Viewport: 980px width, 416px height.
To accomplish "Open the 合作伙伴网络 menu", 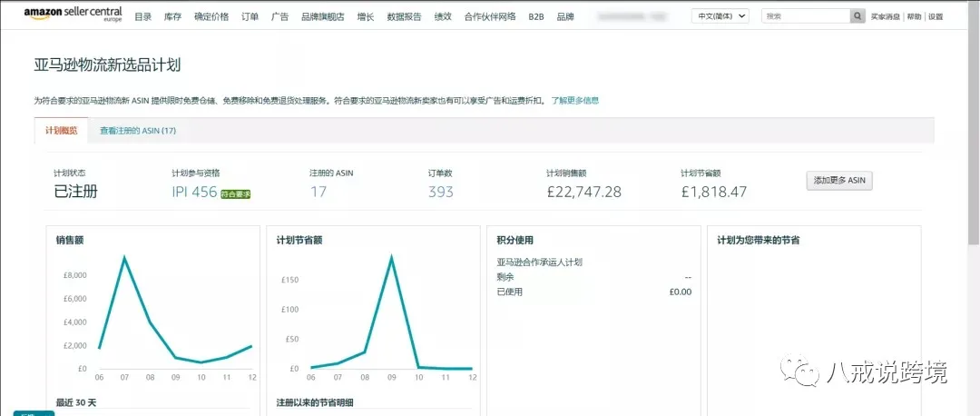I will (490, 17).
